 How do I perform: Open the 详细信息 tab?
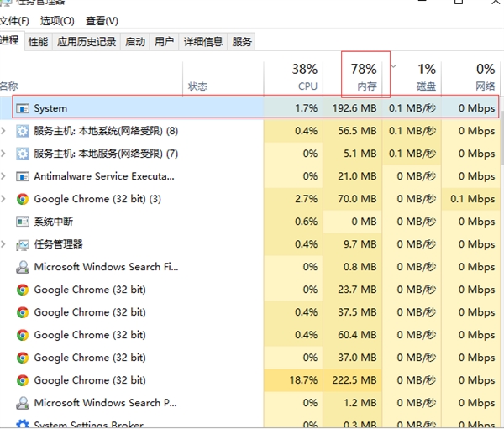tap(203, 41)
